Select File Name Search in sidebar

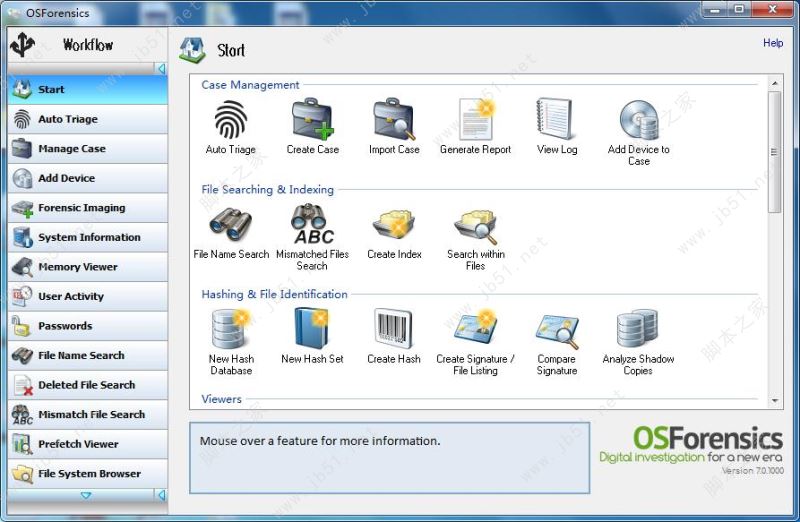pyautogui.click(x=88, y=356)
